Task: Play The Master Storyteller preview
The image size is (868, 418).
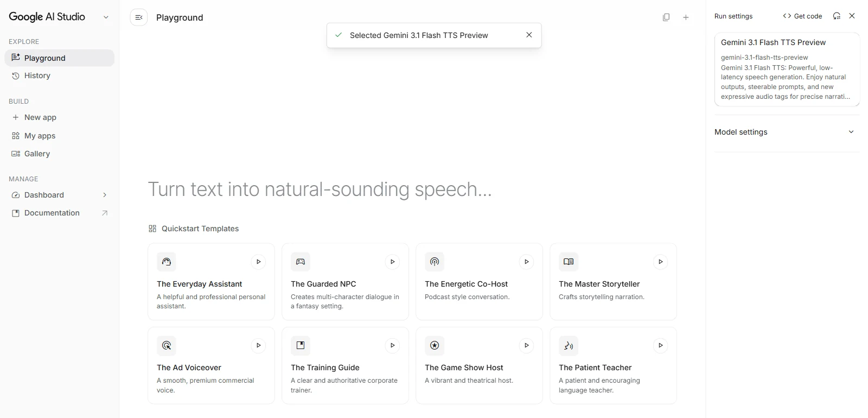Action: [661, 262]
